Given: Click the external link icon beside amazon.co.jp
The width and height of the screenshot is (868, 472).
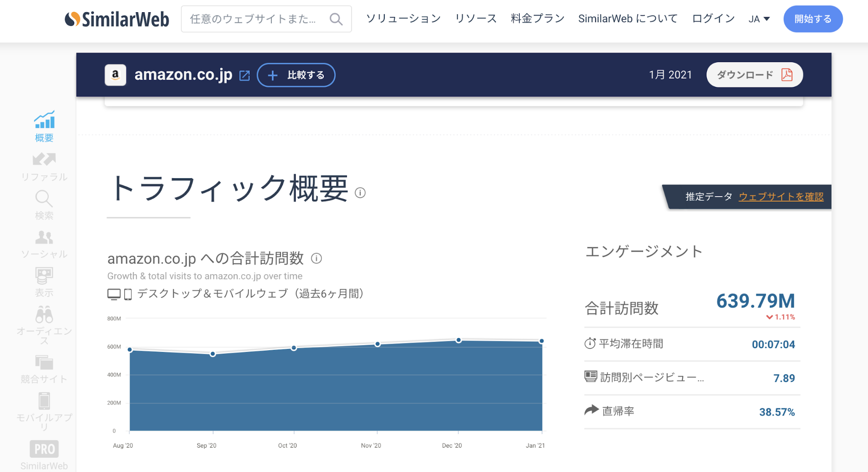Looking at the screenshot, I should point(244,75).
